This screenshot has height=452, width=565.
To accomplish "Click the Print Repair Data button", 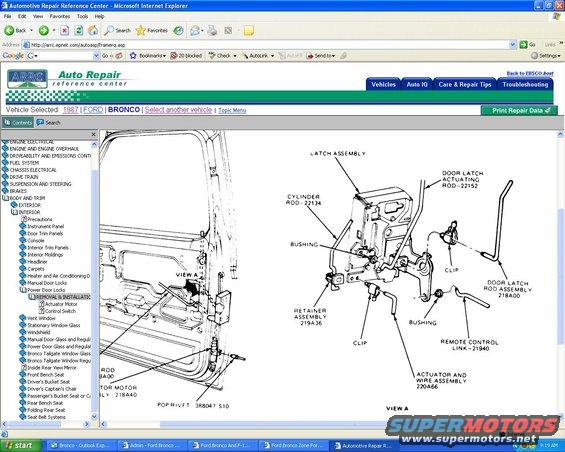I will [519, 111].
